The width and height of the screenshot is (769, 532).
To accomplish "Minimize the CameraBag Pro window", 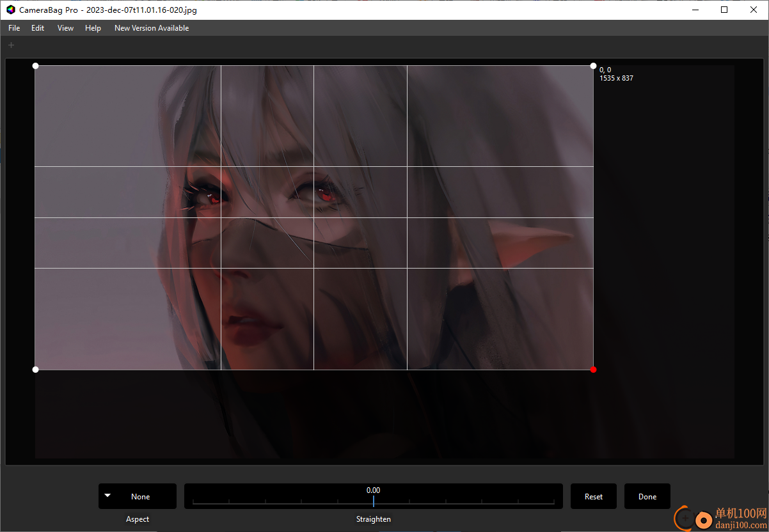I will (x=695, y=10).
